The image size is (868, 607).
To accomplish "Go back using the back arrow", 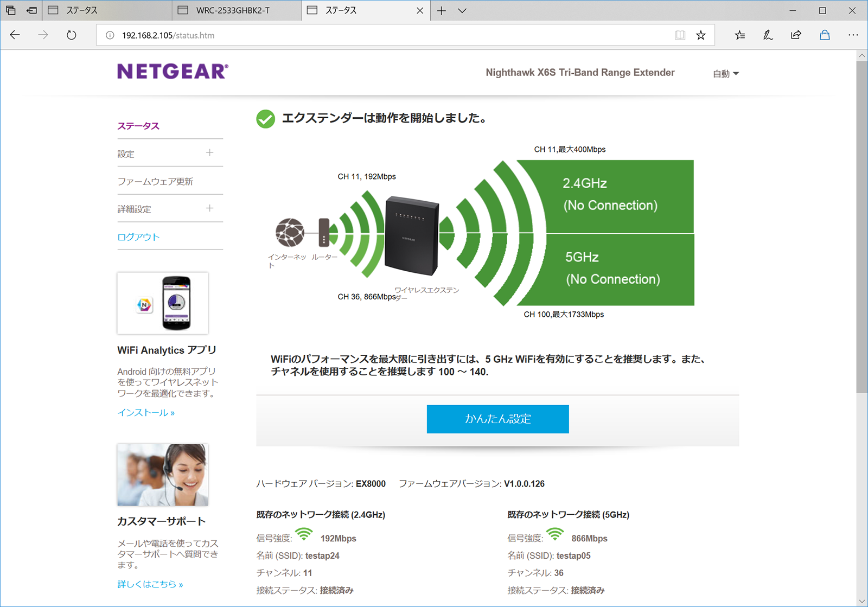I will point(15,35).
